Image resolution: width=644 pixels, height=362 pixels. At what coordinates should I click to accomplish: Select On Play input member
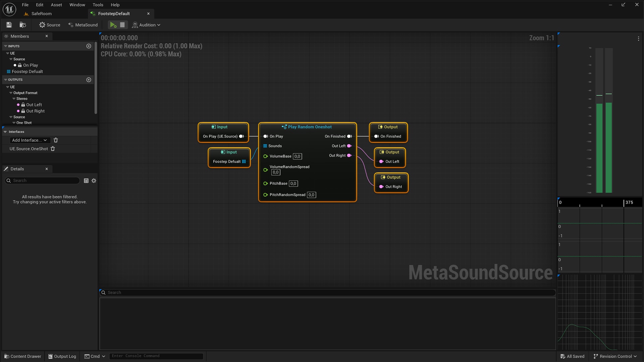coord(30,65)
